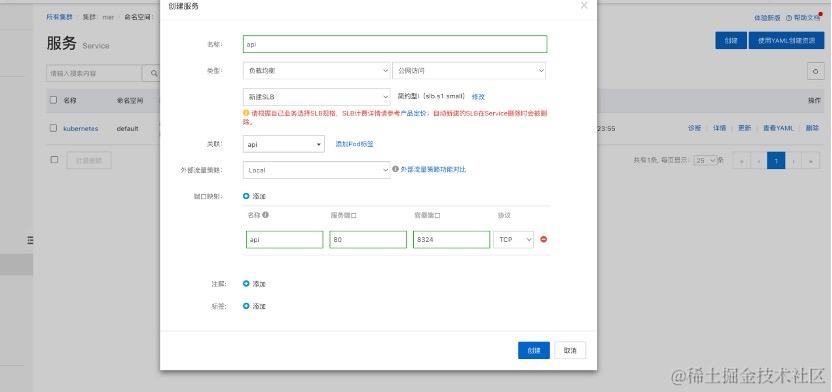Add an annotation via 注解 plus icon
Screen dimensions: 832x392
click(246, 284)
